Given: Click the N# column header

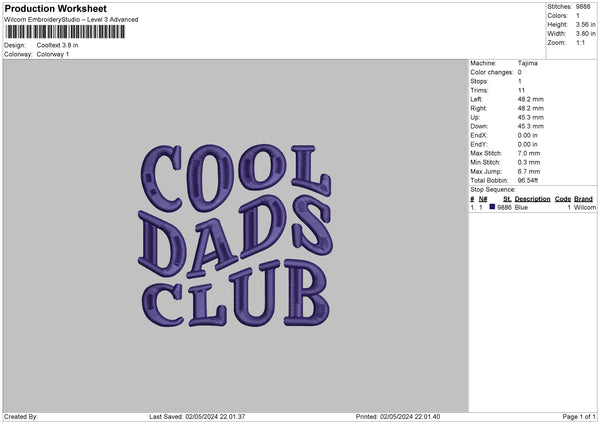Looking at the screenshot, I should 483,199.
